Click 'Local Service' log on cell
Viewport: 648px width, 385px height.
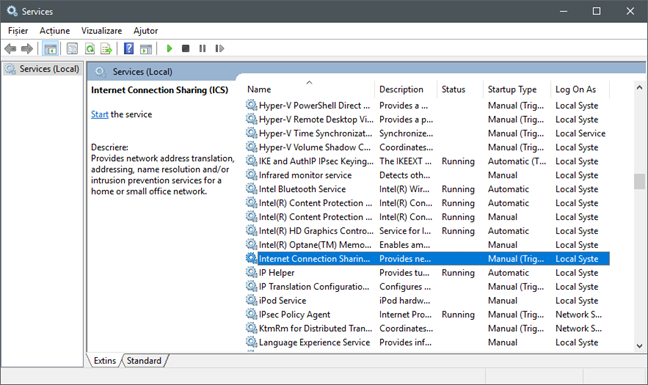point(580,133)
